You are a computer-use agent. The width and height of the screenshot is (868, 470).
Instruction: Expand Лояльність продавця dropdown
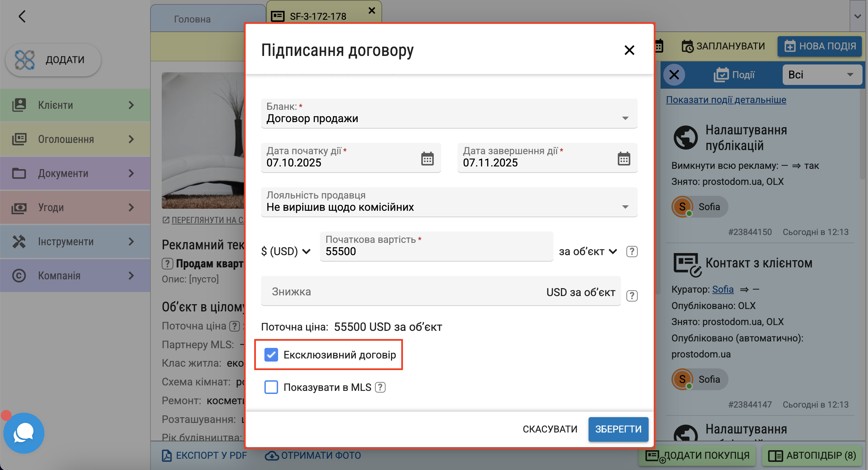449,203
